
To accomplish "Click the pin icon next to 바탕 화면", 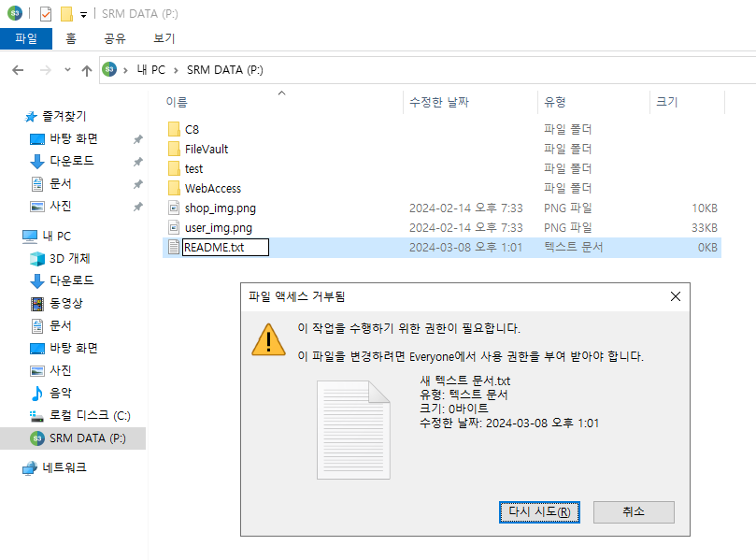I will (138, 139).
